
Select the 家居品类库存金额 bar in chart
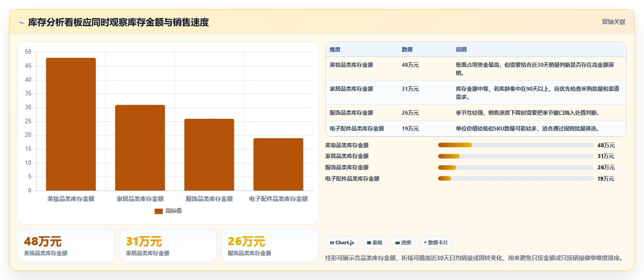point(140,148)
